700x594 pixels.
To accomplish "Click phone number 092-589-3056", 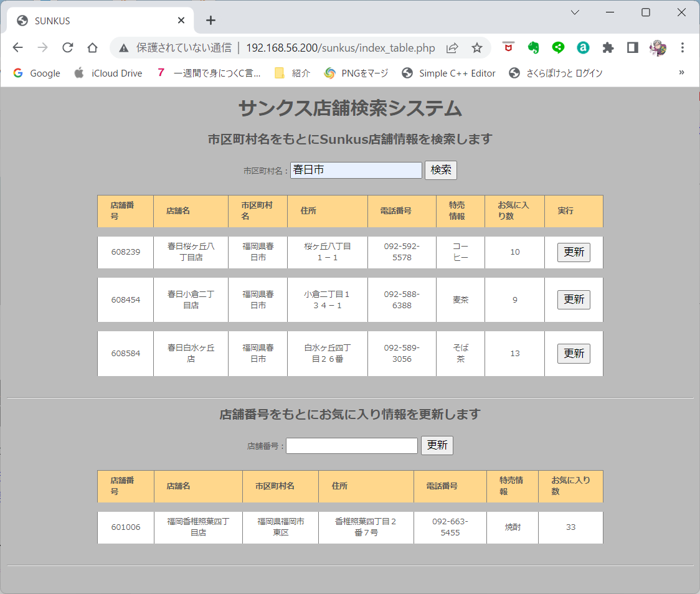I will click(x=402, y=354).
